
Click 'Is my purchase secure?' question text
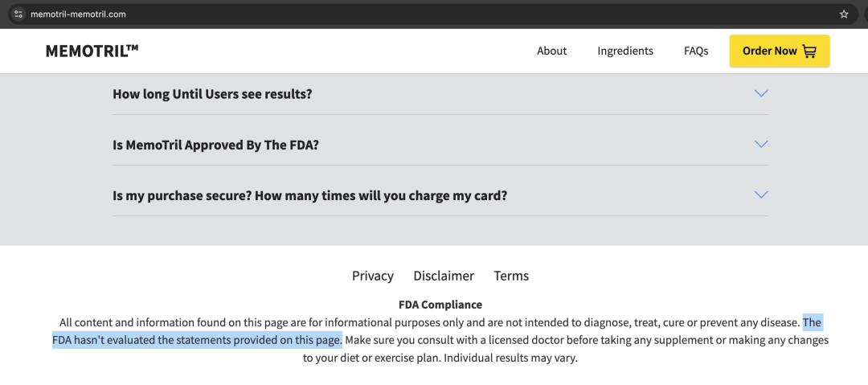click(x=309, y=195)
